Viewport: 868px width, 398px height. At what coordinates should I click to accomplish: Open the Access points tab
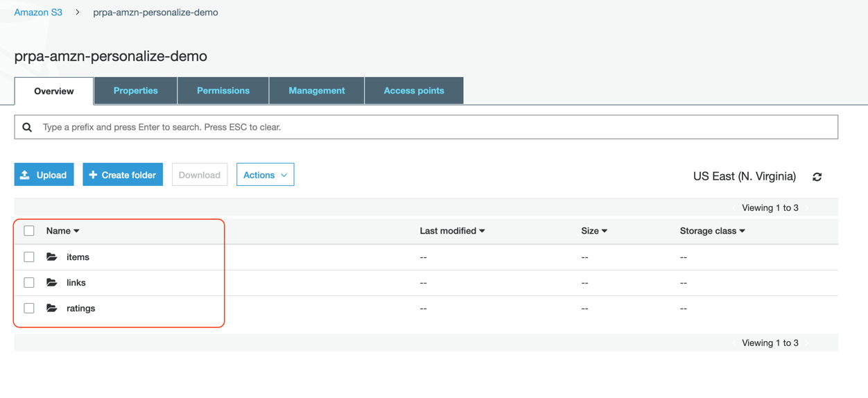pyautogui.click(x=414, y=91)
